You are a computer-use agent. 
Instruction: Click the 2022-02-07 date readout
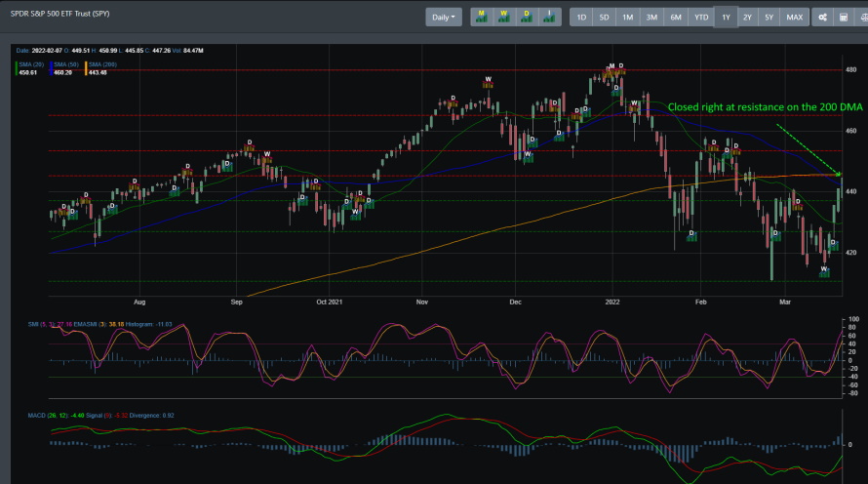tap(47, 51)
